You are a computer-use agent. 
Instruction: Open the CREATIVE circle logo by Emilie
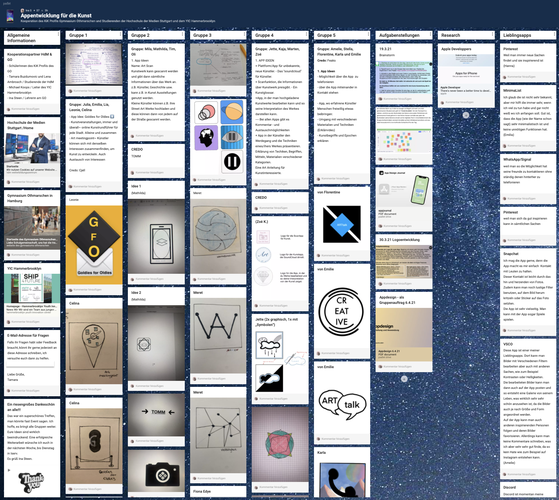tap(341, 311)
